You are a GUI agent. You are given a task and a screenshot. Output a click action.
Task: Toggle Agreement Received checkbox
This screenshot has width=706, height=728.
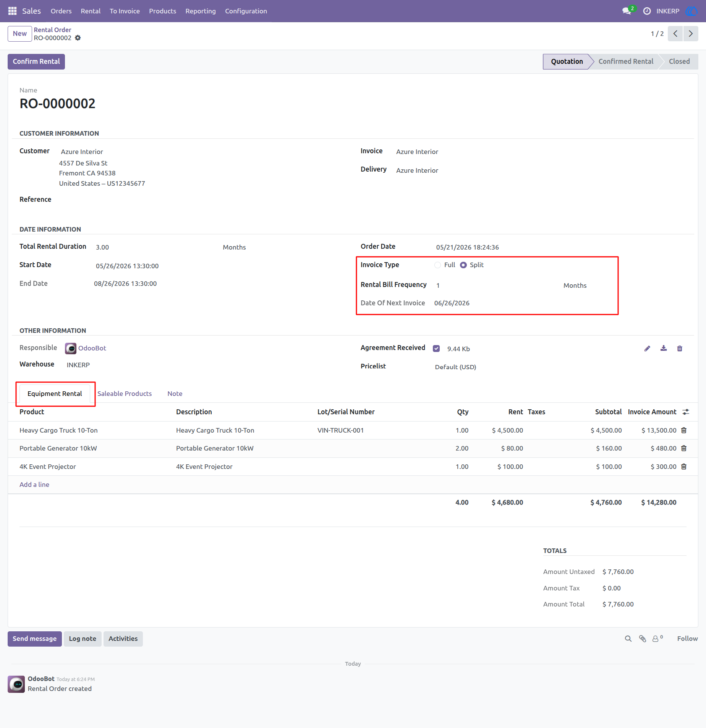pyautogui.click(x=436, y=349)
